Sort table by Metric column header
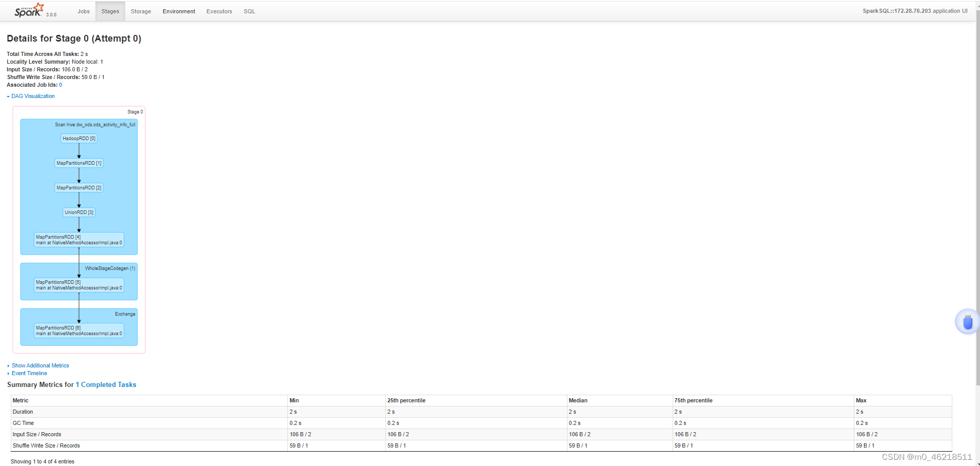Viewport: 980px width, 466px height. [149, 400]
